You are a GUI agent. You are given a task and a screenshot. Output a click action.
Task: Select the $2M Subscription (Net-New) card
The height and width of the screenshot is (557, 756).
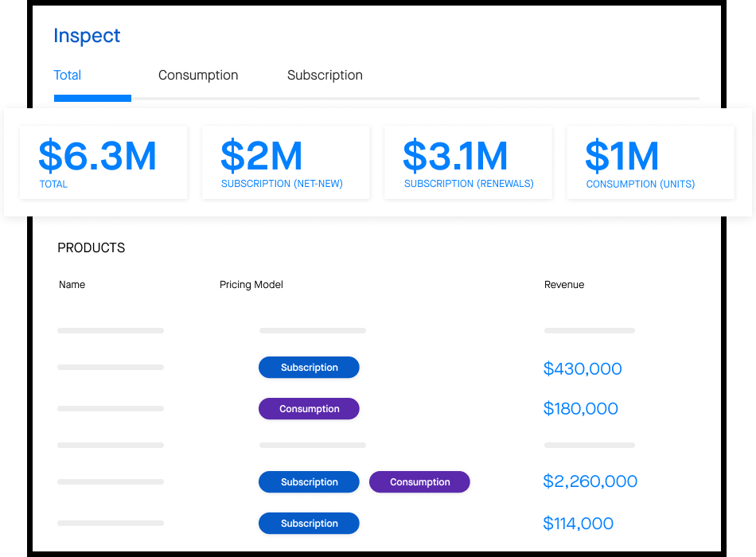(286, 162)
